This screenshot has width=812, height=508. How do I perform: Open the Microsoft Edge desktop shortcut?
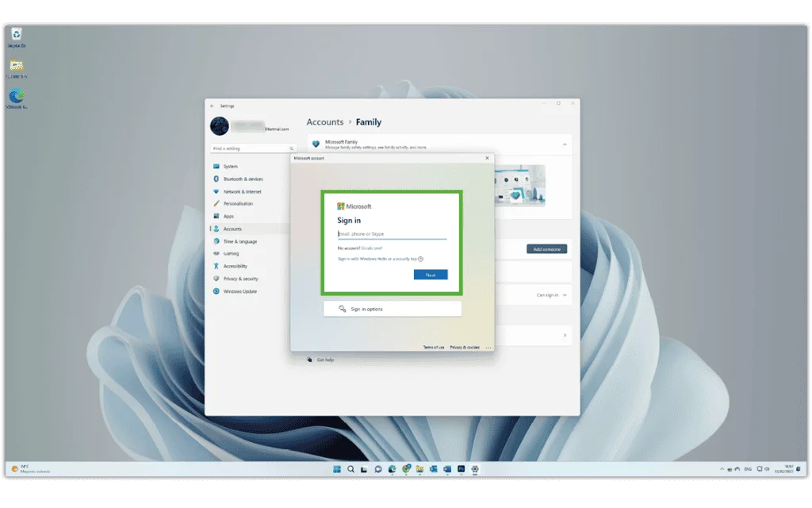[x=16, y=99]
